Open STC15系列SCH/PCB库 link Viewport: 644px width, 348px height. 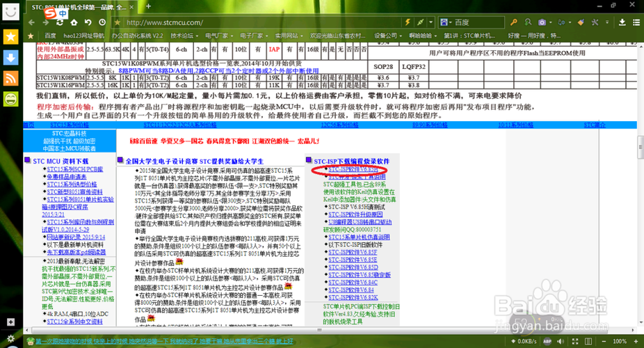point(74,169)
